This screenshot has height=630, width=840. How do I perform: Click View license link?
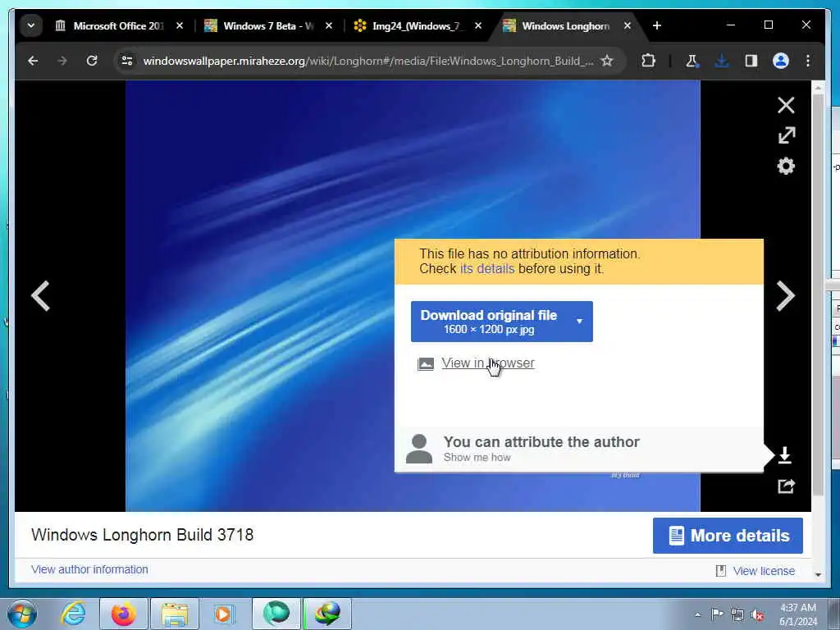click(x=764, y=571)
